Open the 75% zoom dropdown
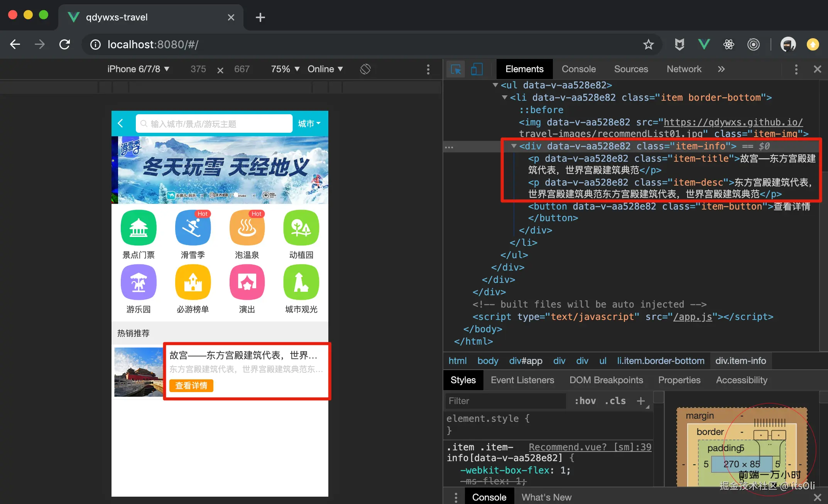This screenshot has height=504, width=828. click(x=285, y=69)
